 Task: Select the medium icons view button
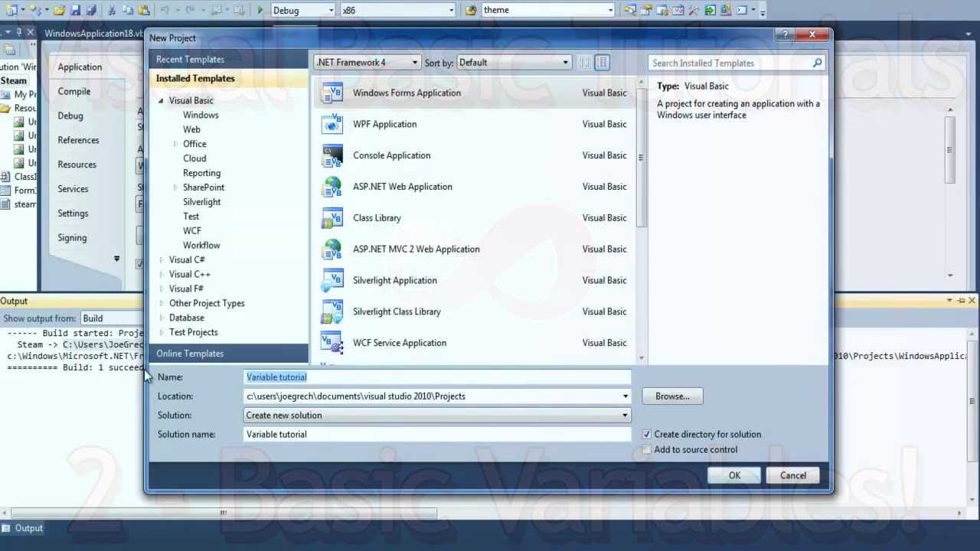pyautogui.click(x=603, y=63)
